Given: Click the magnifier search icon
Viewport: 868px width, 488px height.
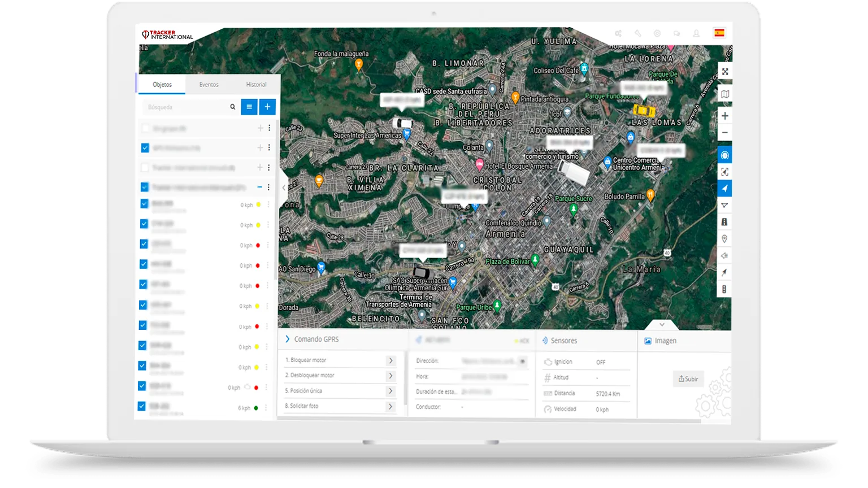Looking at the screenshot, I should pyautogui.click(x=232, y=107).
